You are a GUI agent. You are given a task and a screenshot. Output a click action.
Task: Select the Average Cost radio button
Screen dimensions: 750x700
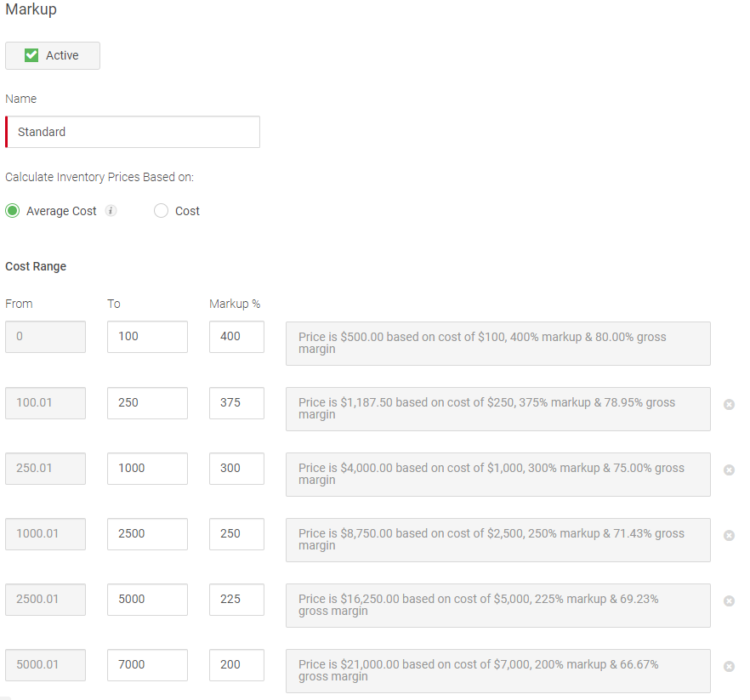[12, 210]
